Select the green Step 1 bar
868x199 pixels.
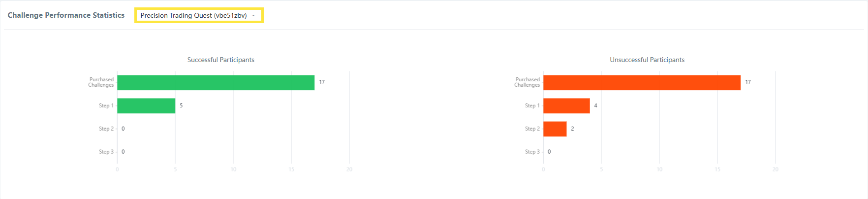(146, 106)
